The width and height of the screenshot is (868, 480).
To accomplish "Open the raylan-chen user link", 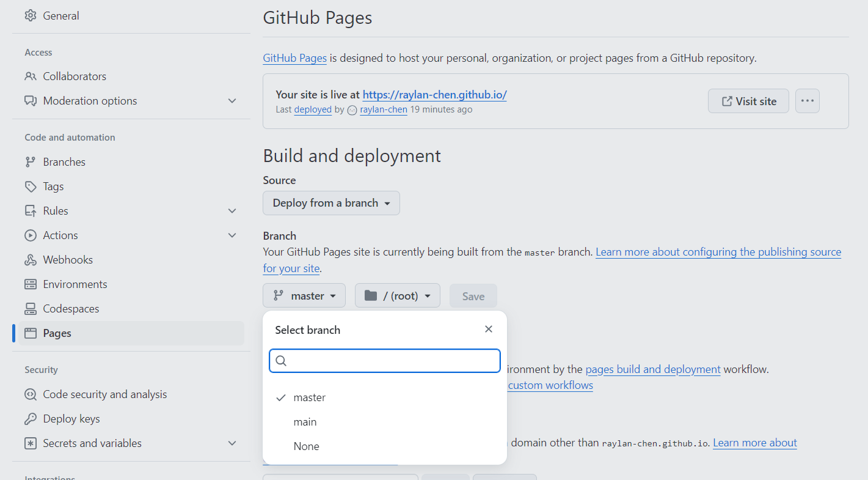I will point(384,110).
